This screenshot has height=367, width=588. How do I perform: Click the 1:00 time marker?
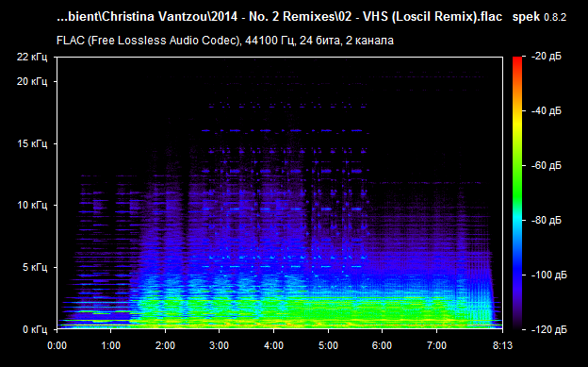111,345
